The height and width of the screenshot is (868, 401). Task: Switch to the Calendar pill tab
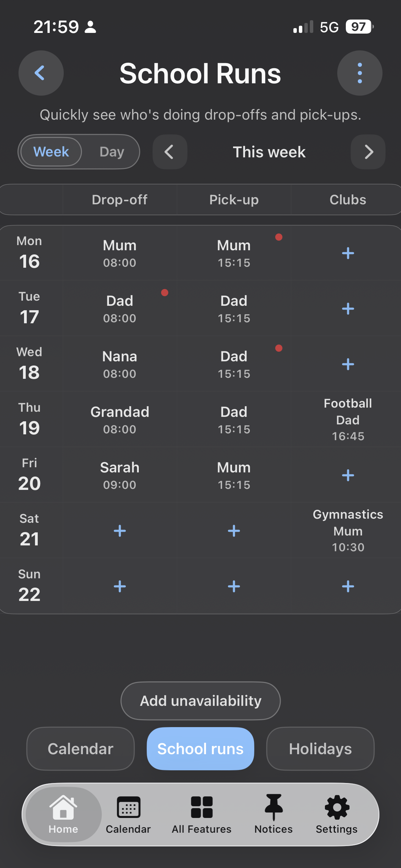click(81, 749)
